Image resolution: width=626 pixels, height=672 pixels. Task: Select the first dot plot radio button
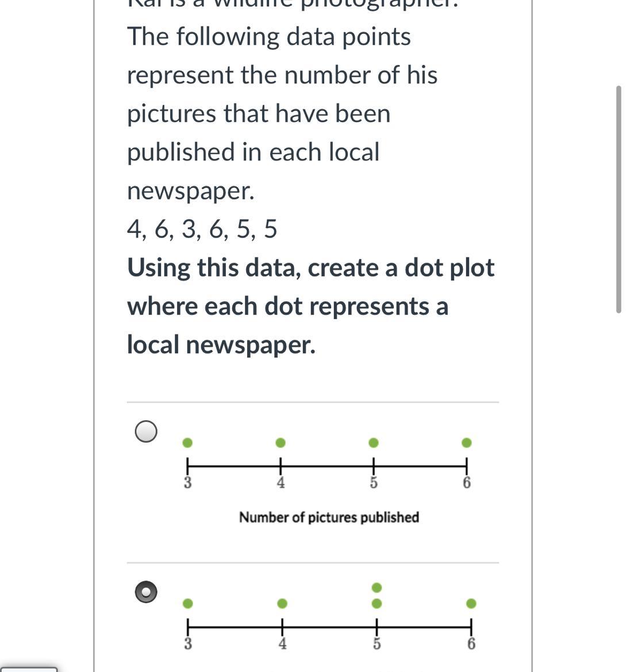click(146, 431)
